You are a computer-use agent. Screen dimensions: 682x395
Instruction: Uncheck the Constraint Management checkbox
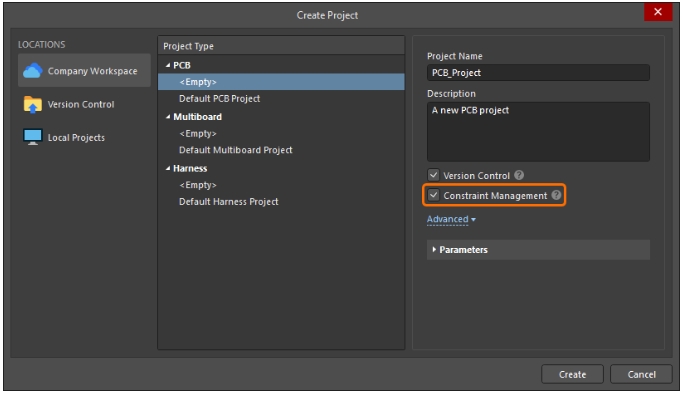pyautogui.click(x=433, y=195)
